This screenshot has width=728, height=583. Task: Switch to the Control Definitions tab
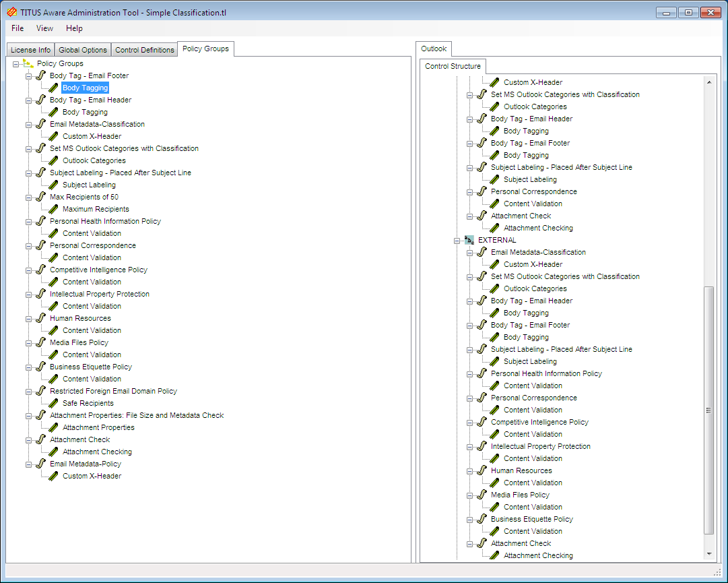144,50
